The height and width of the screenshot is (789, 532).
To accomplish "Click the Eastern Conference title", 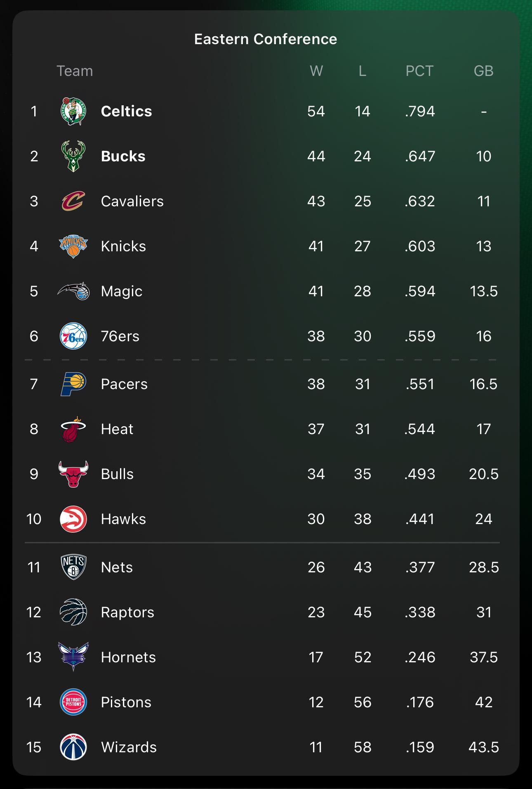I will [266, 39].
